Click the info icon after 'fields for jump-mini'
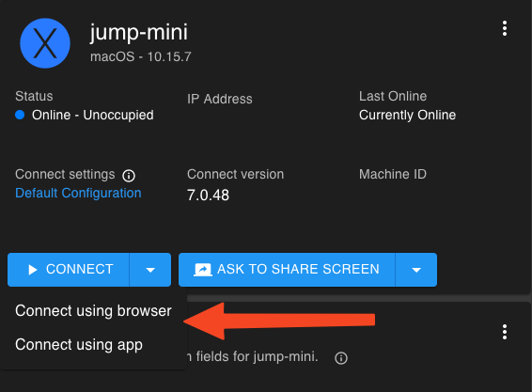This screenshot has width=532, height=392. pyautogui.click(x=341, y=358)
